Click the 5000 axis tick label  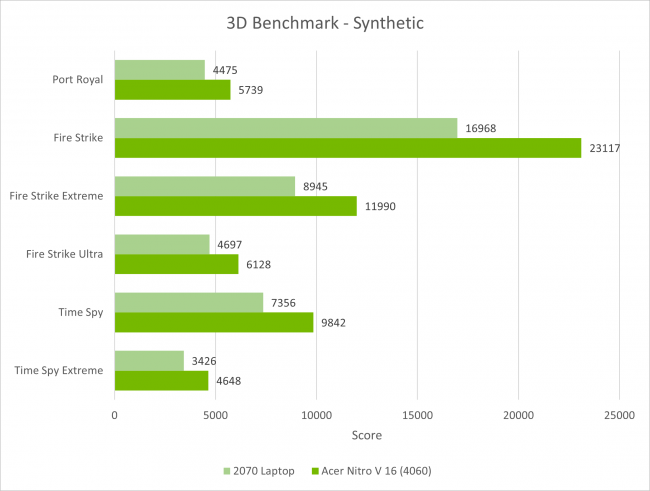point(215,415)
